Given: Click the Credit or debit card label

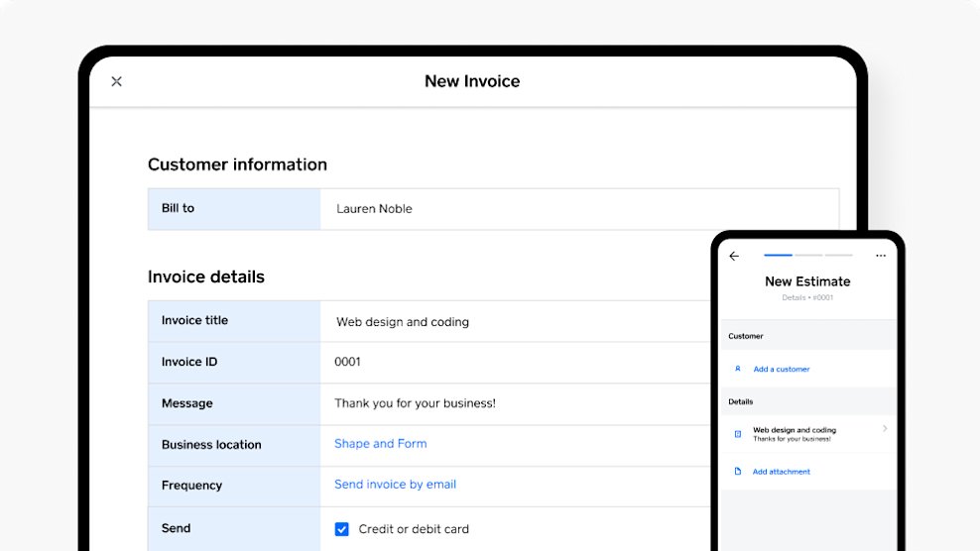Looking at the screenshot, I should pyautogui.click(x=414, y=529).
